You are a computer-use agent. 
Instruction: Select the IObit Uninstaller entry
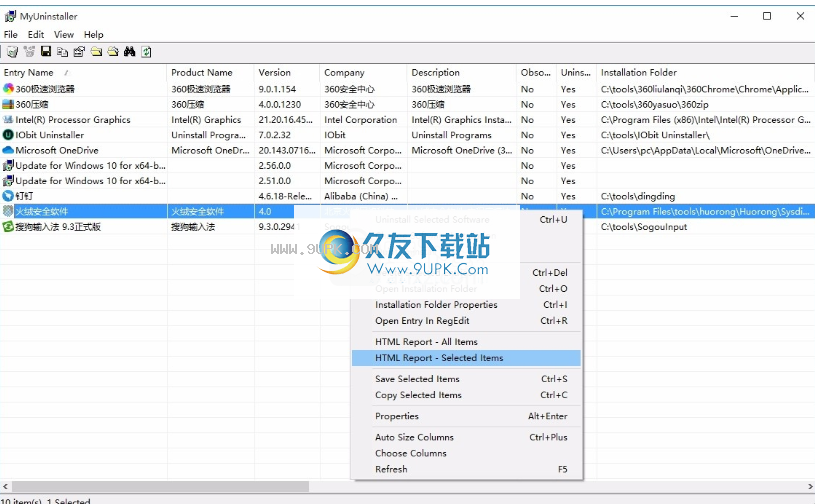point(49,135)
